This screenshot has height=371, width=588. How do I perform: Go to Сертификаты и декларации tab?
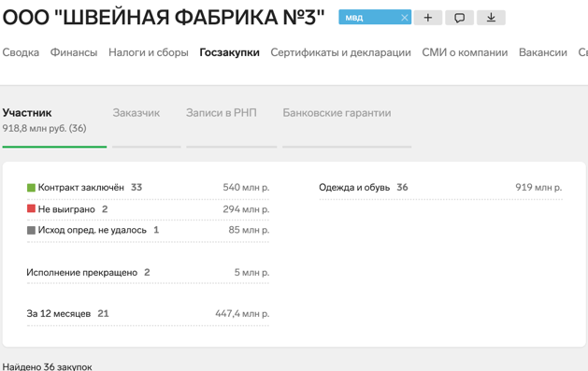point(341,52)
